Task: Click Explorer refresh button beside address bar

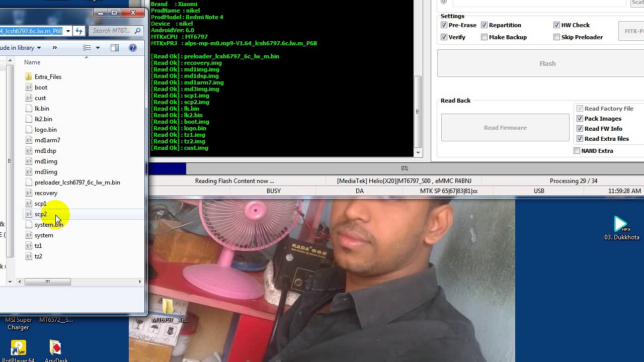Action: click(x=79, y=31)
